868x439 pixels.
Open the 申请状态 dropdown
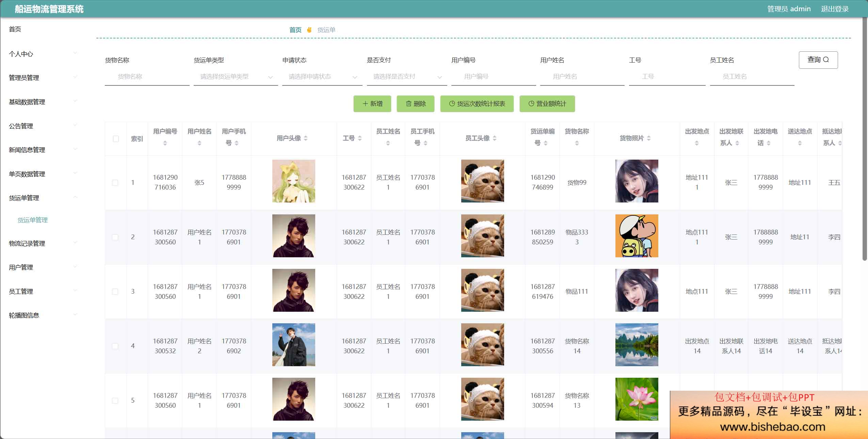322,77
